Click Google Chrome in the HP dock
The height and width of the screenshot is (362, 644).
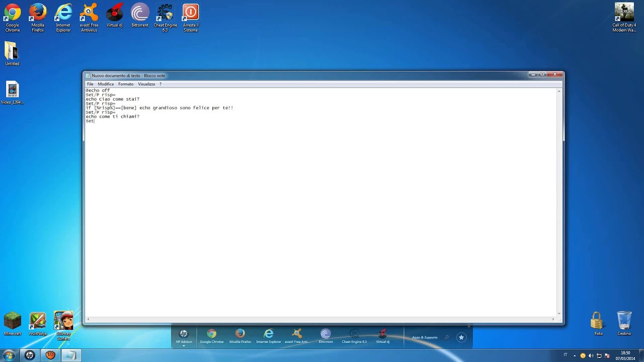[x=211, y=336]
